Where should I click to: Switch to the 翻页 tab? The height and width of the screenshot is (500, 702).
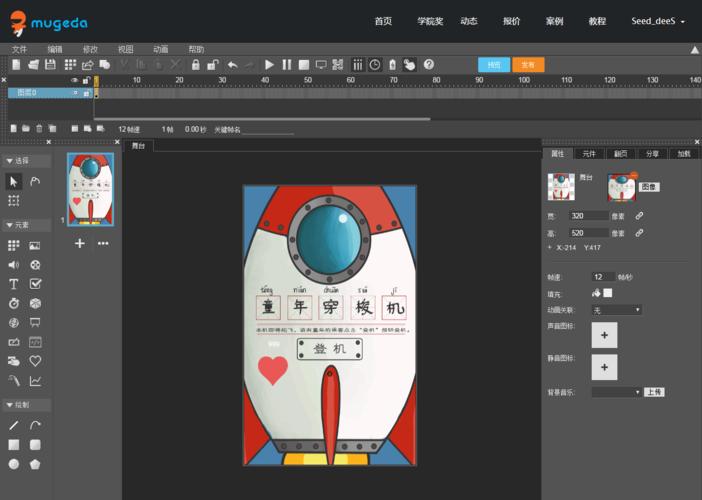click(620, 154)
